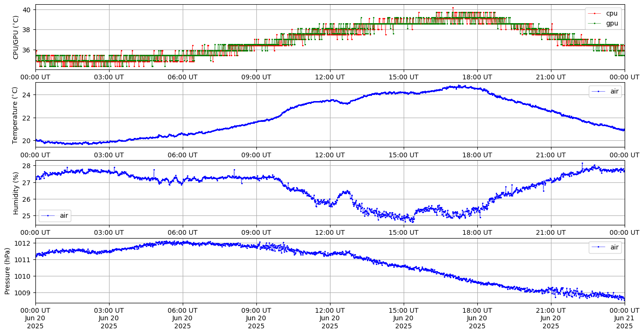Viewport: 644px width, 334px height.
Task: Click the 03:00 UT Jun 20 2025 label
Action: pos(109,318)
